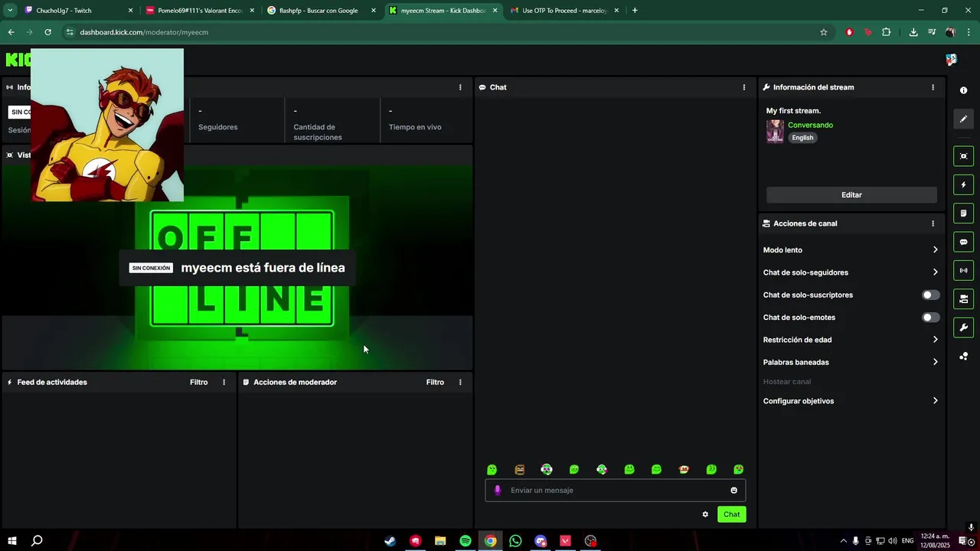Viewport: 980px width, 551px height.
Task: Open Steam from taskbar
Action: (x=390, y=541)
